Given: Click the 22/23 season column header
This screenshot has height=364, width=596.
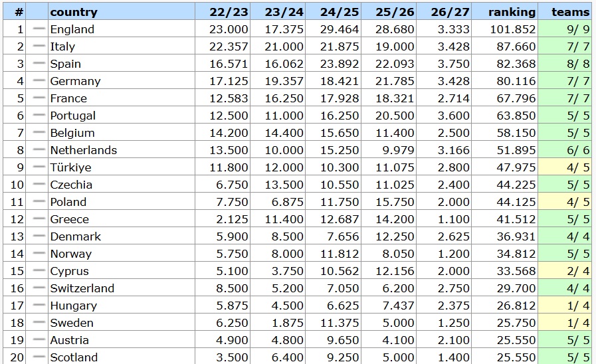Looking at the screenshot, I should click(229, 12).
